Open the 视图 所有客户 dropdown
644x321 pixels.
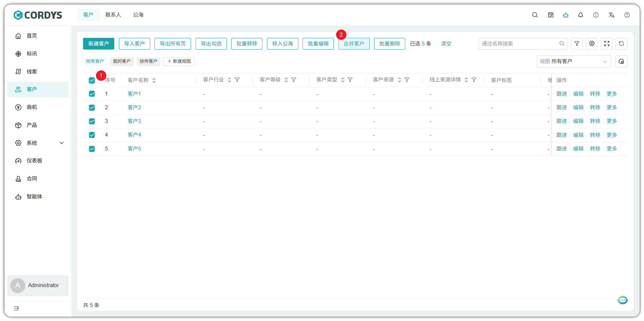pyautogui.click(x=573, y=61)
